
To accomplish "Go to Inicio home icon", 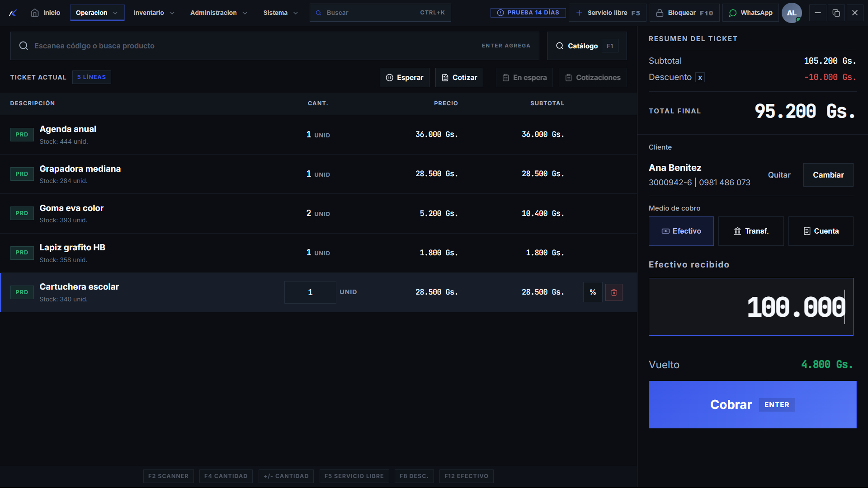I will (x=35, y=13).
